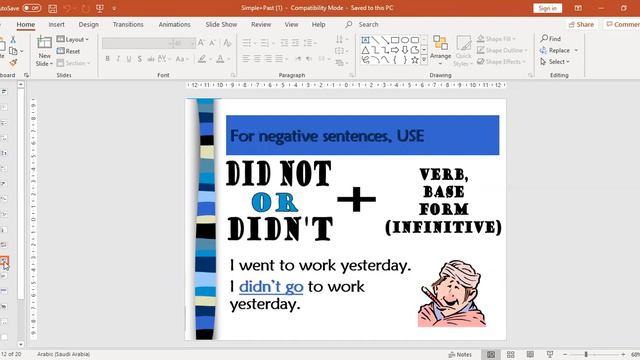This screenshot has height=360, width=640.
Task: Open the Change Case dropdown
Action: point(181,59)
